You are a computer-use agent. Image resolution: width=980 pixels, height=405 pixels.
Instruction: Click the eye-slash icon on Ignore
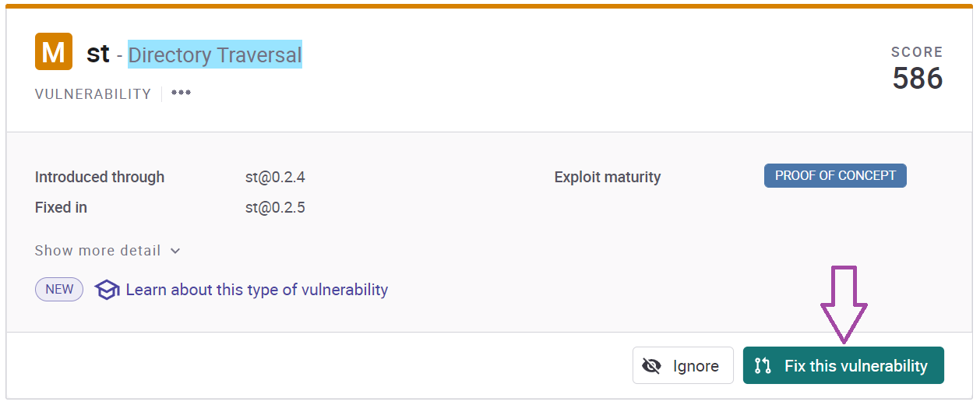pos(651,366)
